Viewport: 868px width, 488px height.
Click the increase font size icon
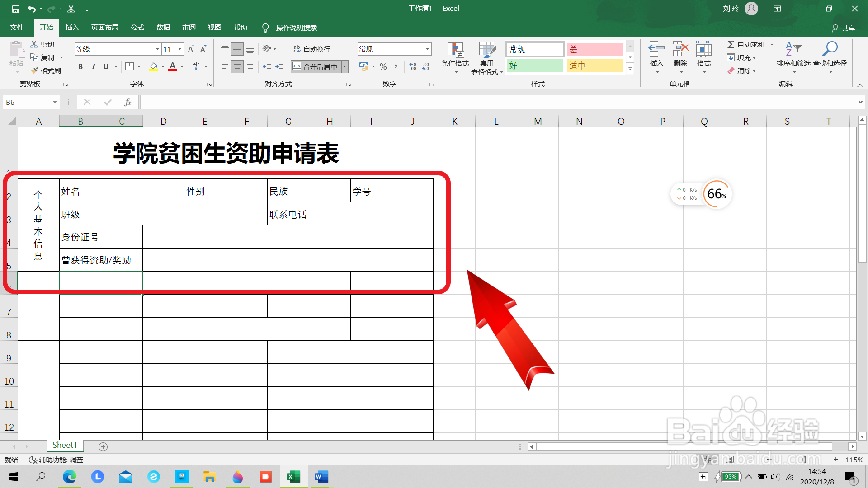coord(191,49)
